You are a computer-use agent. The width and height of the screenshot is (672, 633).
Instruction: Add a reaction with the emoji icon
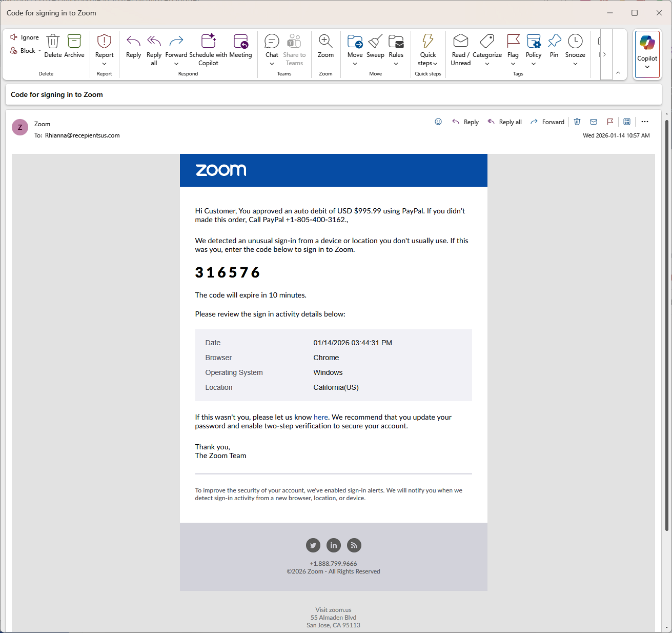(x=438, y=122)
